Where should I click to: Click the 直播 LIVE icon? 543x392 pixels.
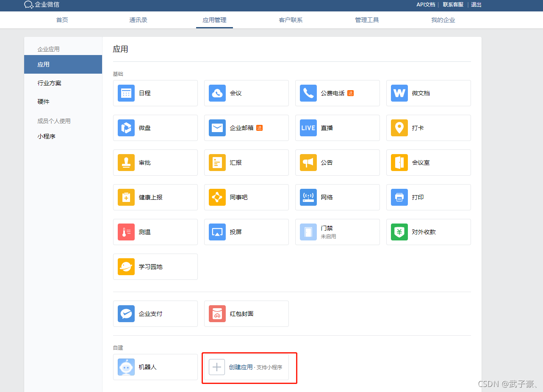[308, 128]
